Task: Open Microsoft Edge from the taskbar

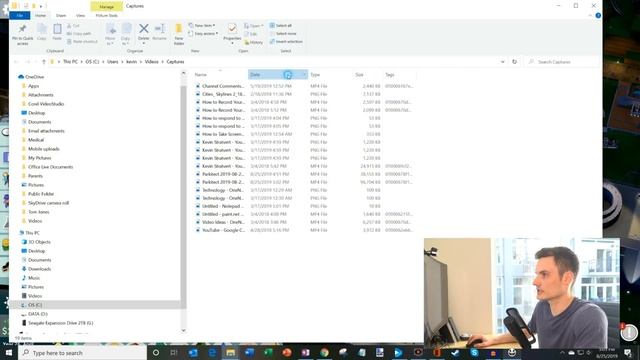Action: [212, 352]
